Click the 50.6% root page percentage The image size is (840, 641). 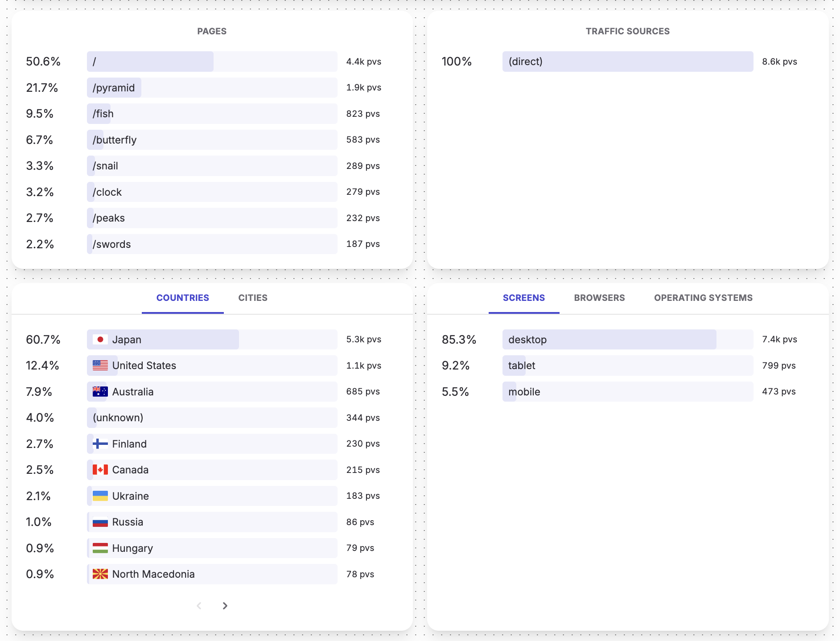43,62
